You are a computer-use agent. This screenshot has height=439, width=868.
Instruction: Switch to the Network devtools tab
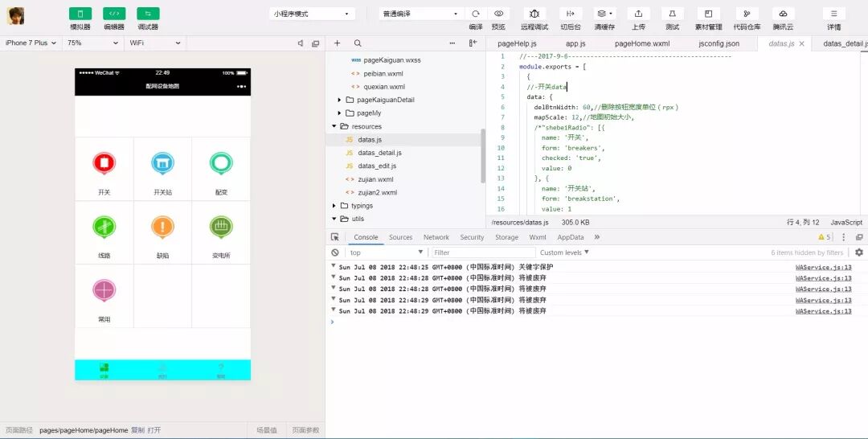[x=436, y=237]
